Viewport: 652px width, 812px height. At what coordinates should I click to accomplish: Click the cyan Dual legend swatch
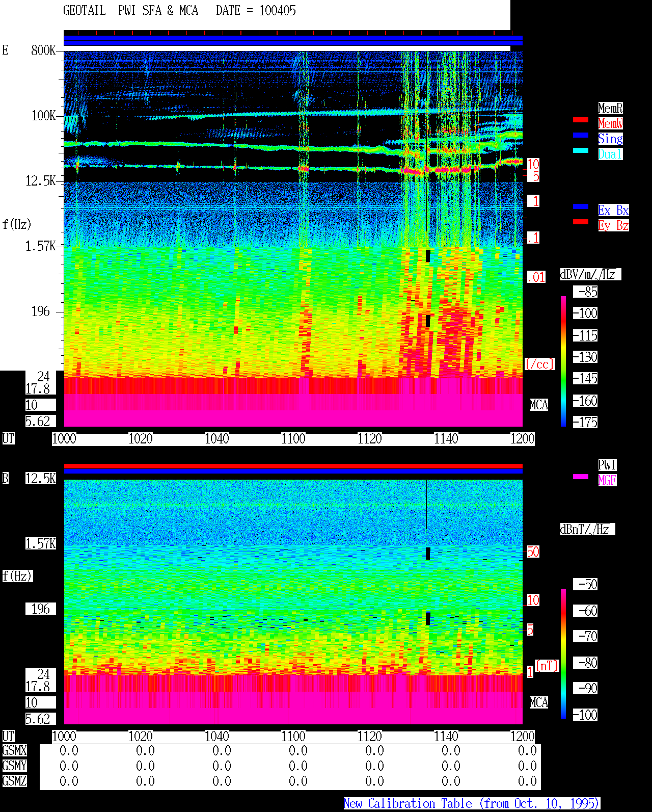[x=581, y=150]
